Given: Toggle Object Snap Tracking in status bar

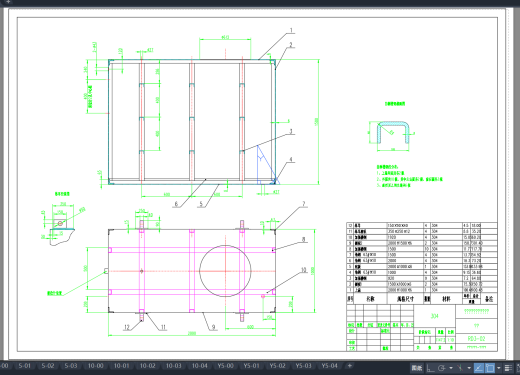Looking at the screenshot, I should (479, 368).
